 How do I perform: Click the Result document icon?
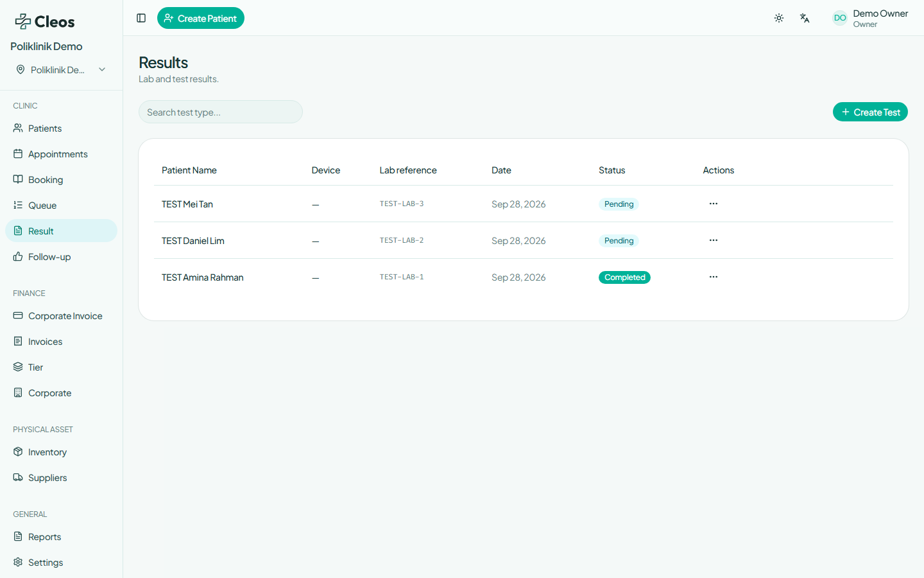click(18, 231)
